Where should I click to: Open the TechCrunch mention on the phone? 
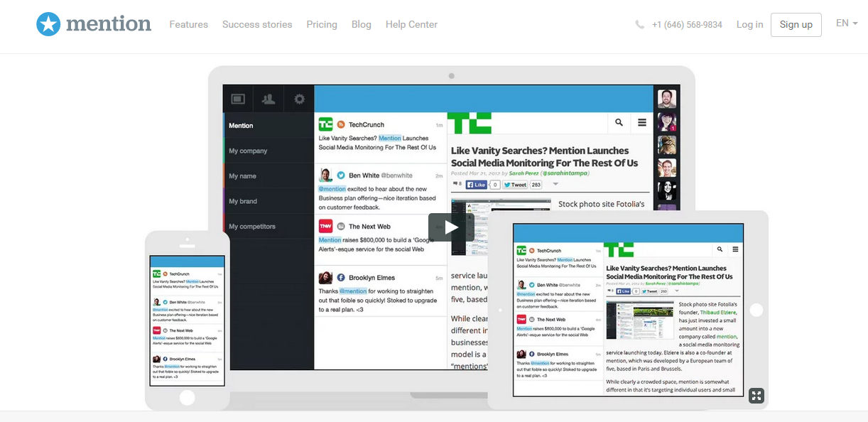coord(187,280)
